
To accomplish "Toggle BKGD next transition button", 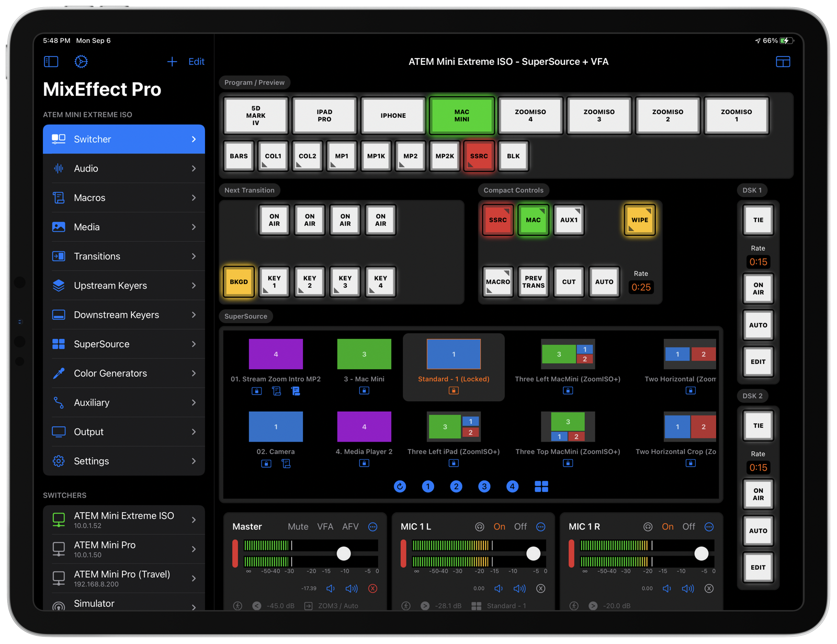I will pyautogui.click(x=239, y=282).
